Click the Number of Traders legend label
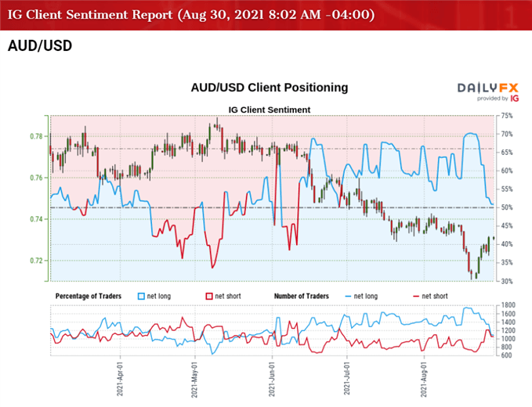This screenshot has height=407, width=532. click(x=302, y=296)
